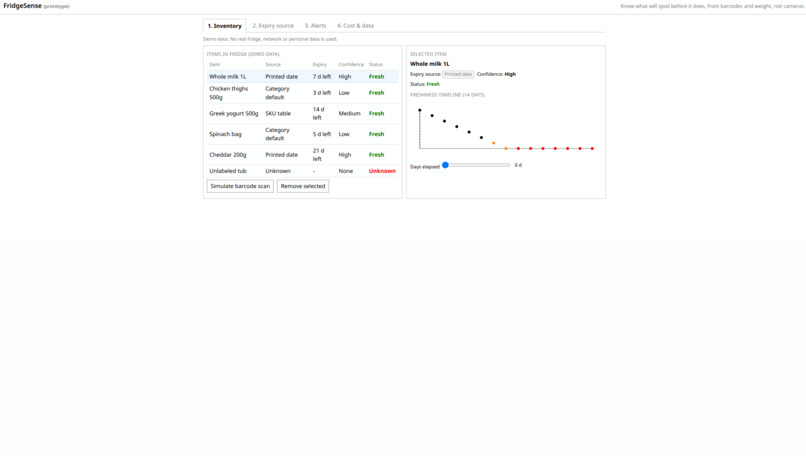The width and height of the screenshot is (806, 456).
Task: Click the first black timeline dot
Action: (x=419, y=110)
